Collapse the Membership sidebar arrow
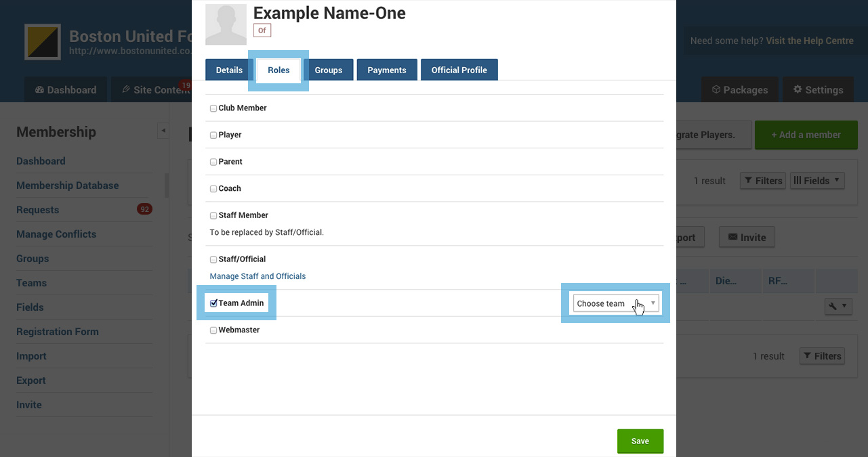 [x=163, y=131]
